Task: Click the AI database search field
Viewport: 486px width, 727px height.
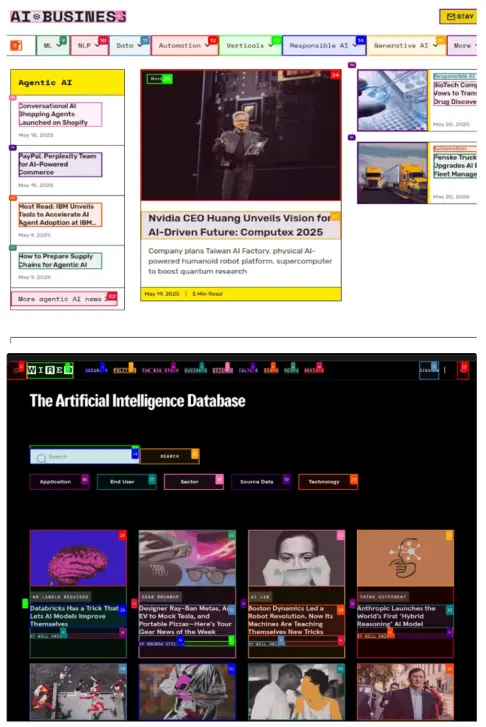Action: [x=84, y=456]
